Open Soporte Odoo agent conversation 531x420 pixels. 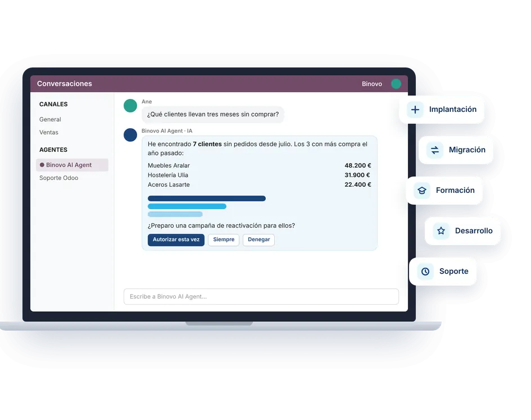coord(58,178)
